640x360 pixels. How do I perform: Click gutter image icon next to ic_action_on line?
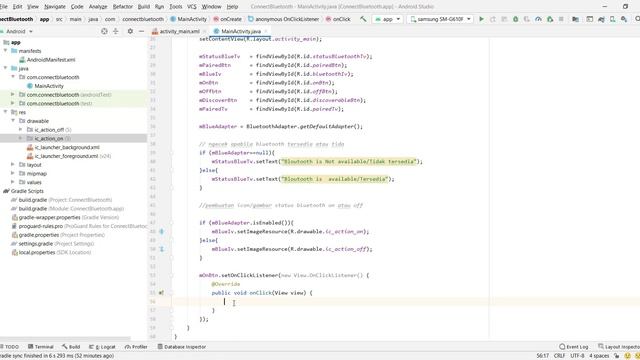click(x=162, y=231)
